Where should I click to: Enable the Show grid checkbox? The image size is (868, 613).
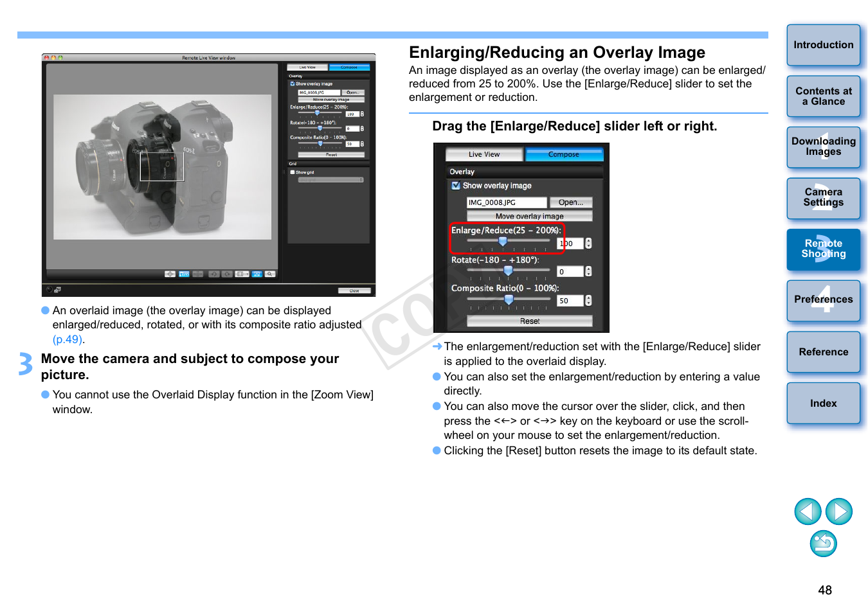292,172
